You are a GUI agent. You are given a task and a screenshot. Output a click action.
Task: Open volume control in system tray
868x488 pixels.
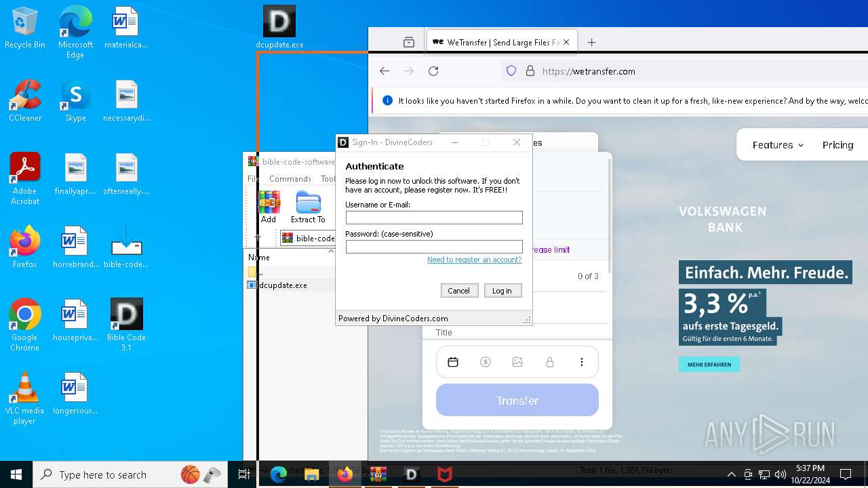point(781,474)
